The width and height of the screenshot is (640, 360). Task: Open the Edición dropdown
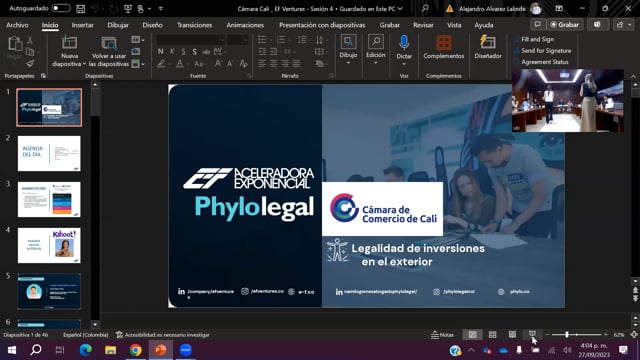pos(376,50)
